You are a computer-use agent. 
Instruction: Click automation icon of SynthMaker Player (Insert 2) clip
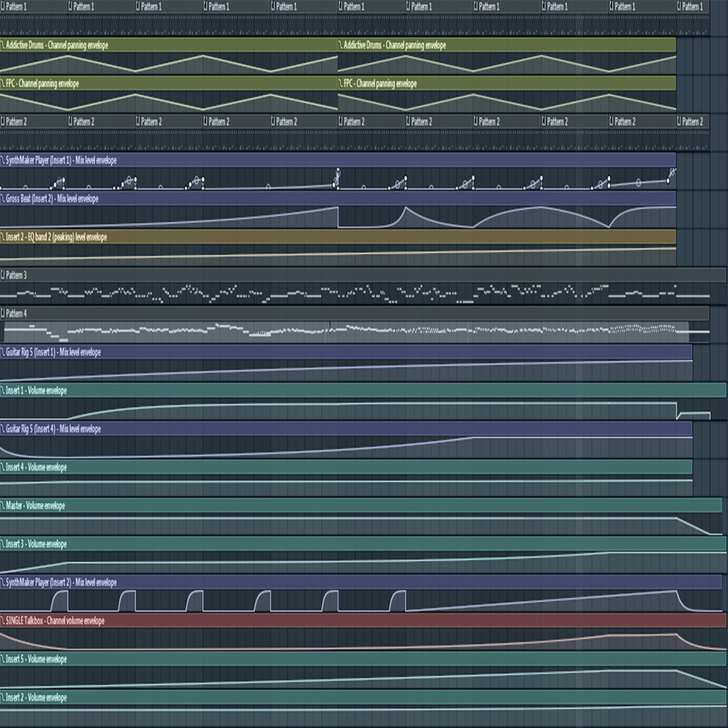[x=3, y=583]
